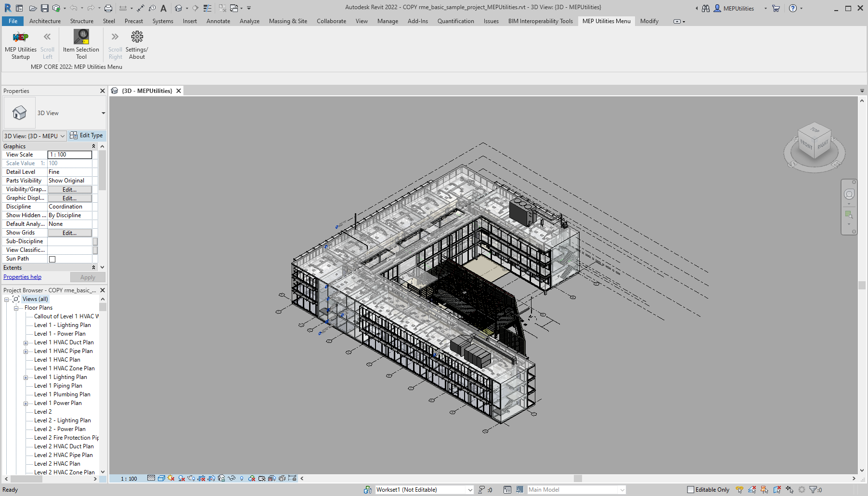Open the Properties help link
The image size is (868, 496).
22,277
